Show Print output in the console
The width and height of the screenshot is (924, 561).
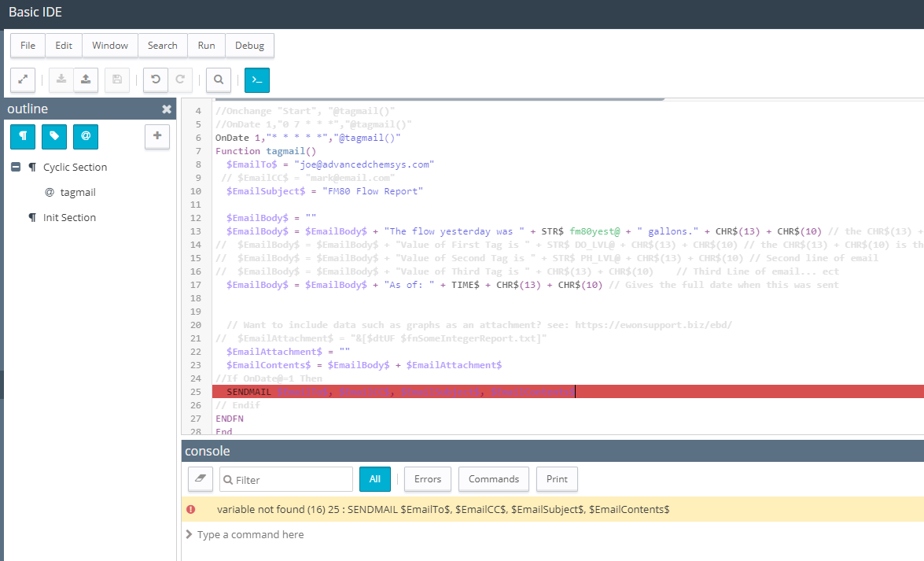coord(557,478)
